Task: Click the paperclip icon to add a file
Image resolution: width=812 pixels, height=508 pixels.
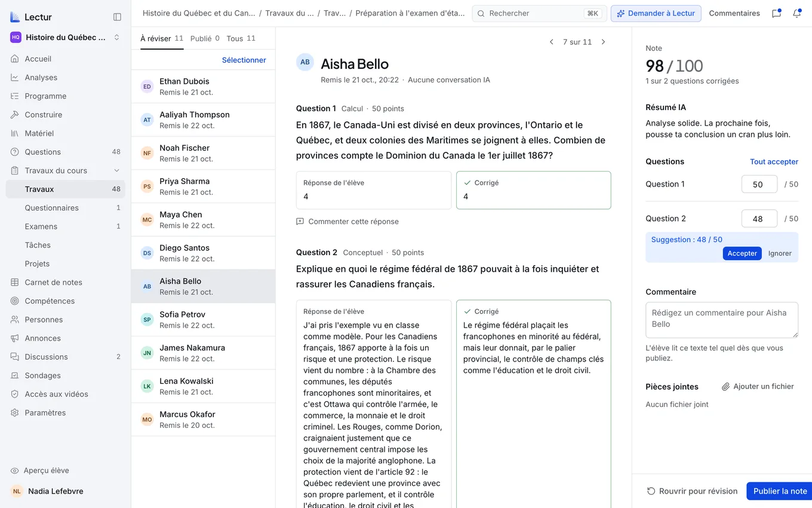Action: pyautogui.click(x=726, y=387)
